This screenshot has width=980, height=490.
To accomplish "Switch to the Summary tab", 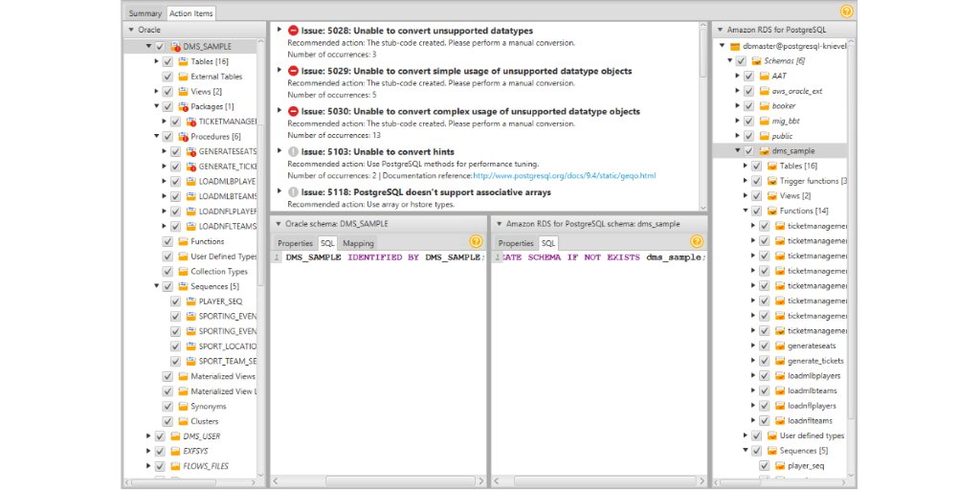I will [x=145, y=13].
